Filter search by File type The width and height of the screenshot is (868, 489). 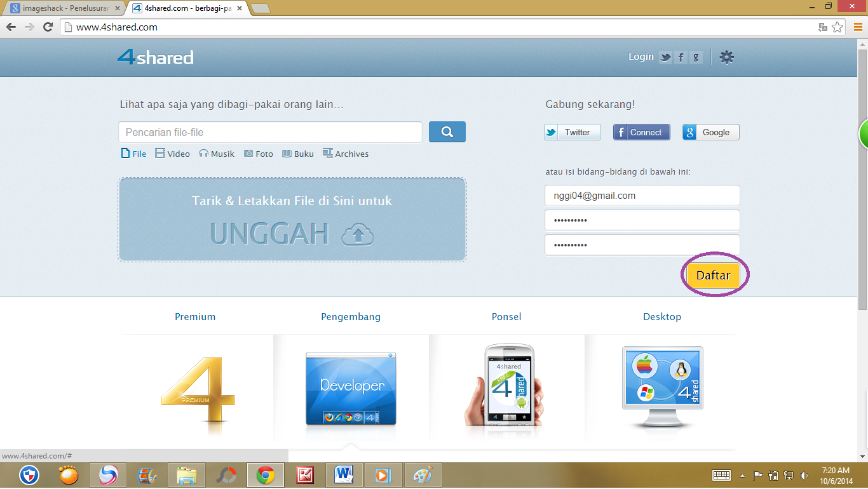tap(133, 154)
